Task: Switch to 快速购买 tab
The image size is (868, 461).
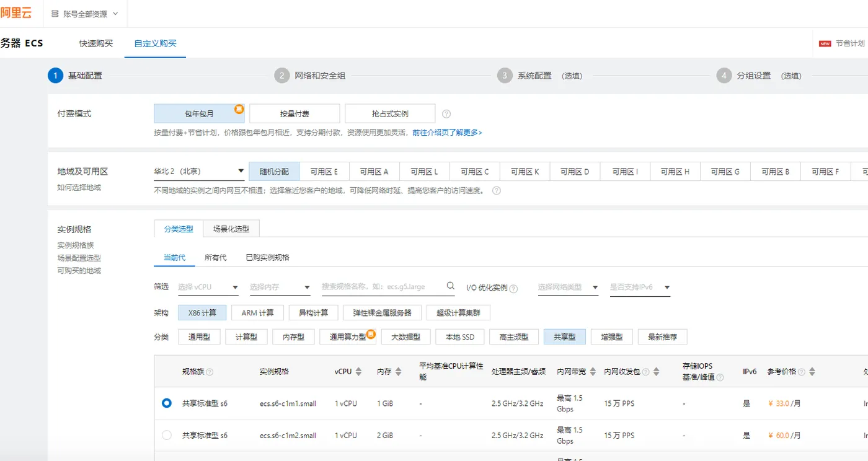Action: pyautogui.click(x=96, y=44)
